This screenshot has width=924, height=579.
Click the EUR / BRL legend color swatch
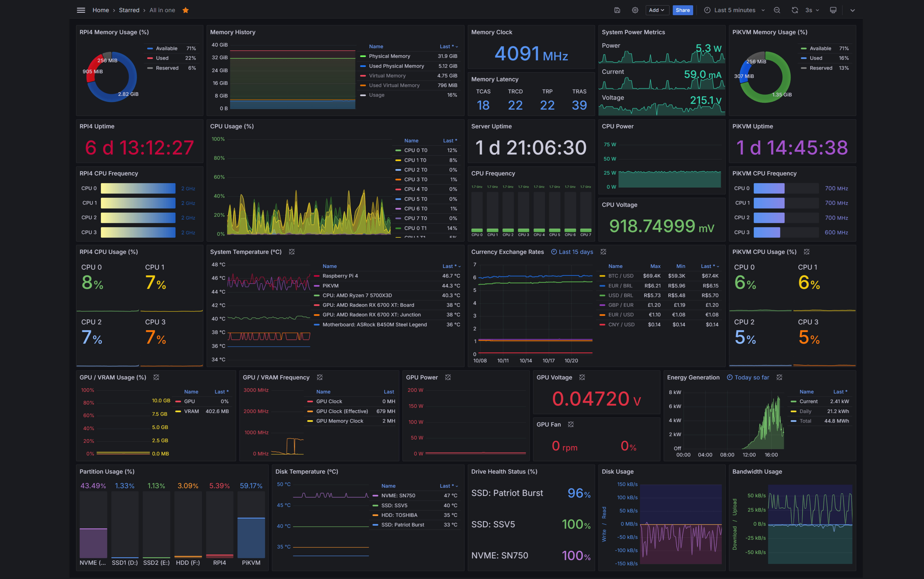point(602,286)
